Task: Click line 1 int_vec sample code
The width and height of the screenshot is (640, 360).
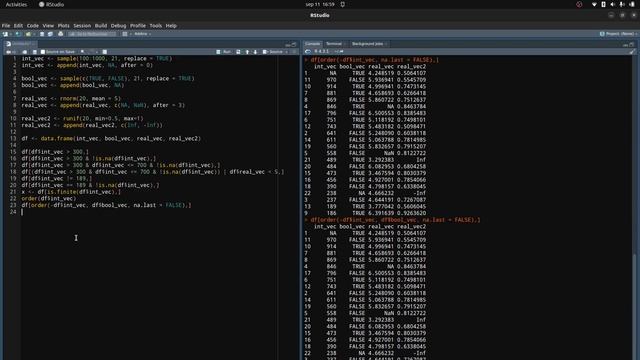Action: [x=97, y=58]
